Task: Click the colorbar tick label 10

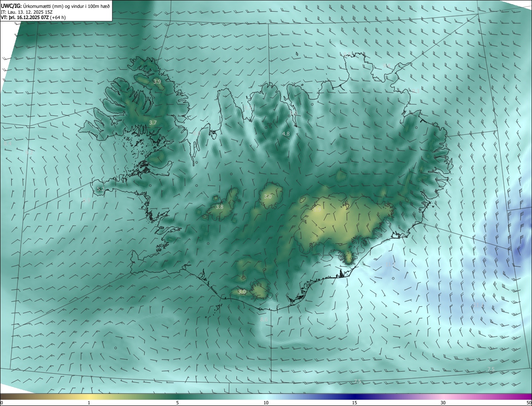Action: tap(266, 403)
